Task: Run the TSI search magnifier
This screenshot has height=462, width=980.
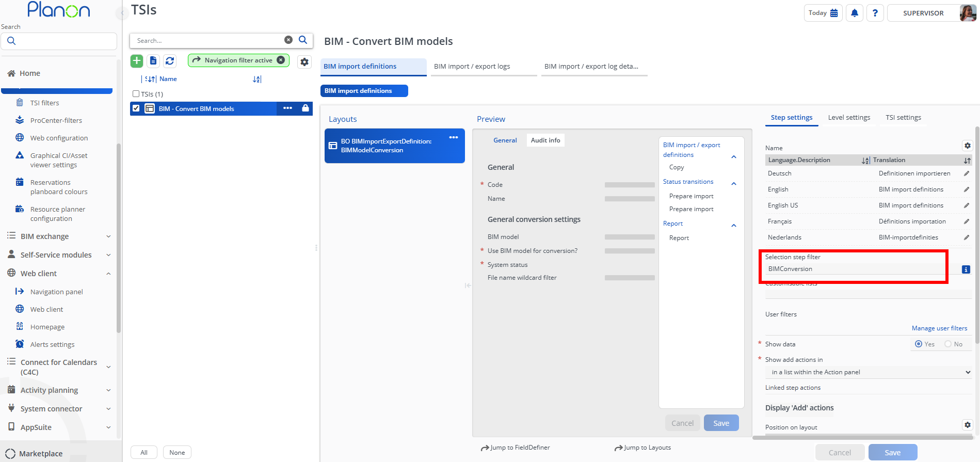Action: (303, 40)
